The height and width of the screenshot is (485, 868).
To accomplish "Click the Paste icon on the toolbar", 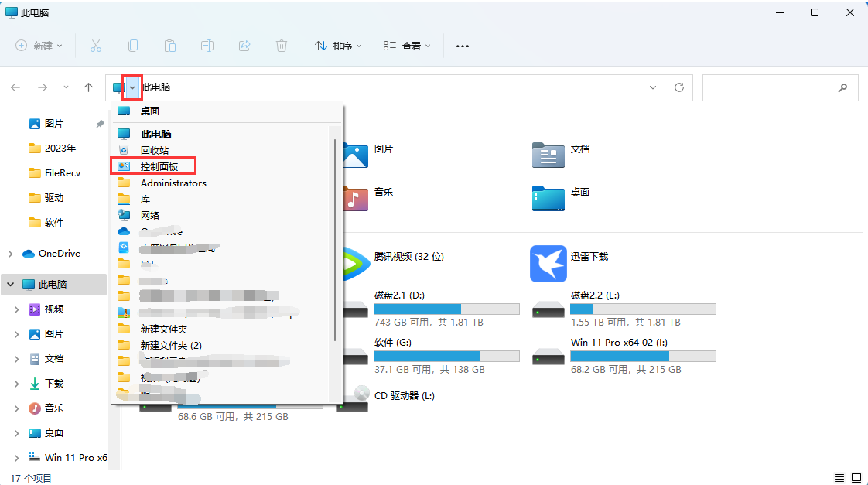I will [x=170, y=46].
